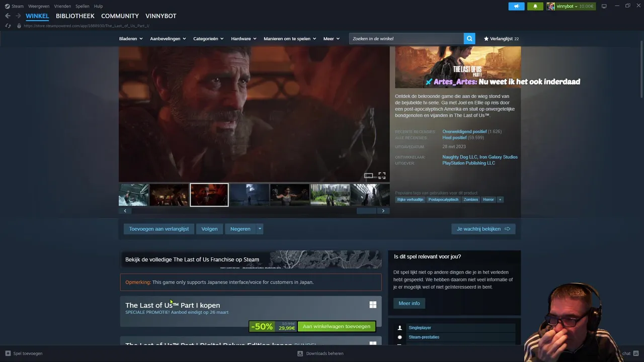Open Naughty Dog LLC developer link
The width and height of the screenshot is (644, 362).
tap(459, 157)
